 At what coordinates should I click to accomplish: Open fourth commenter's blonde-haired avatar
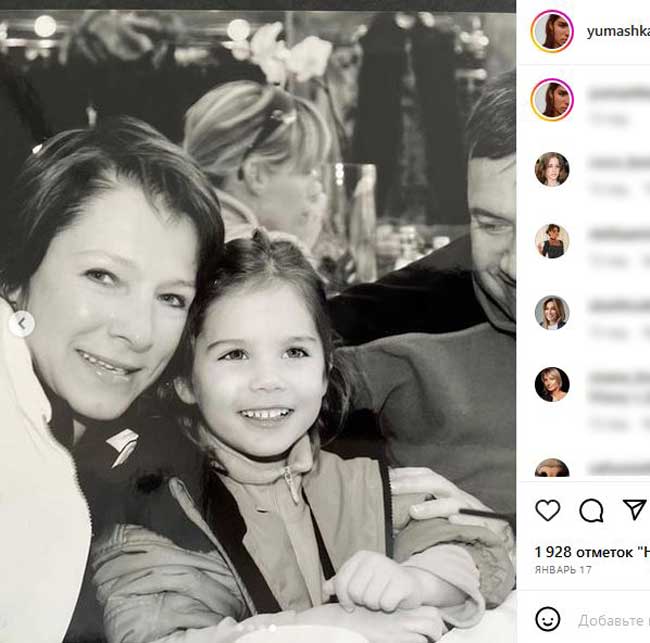[551, 384]
